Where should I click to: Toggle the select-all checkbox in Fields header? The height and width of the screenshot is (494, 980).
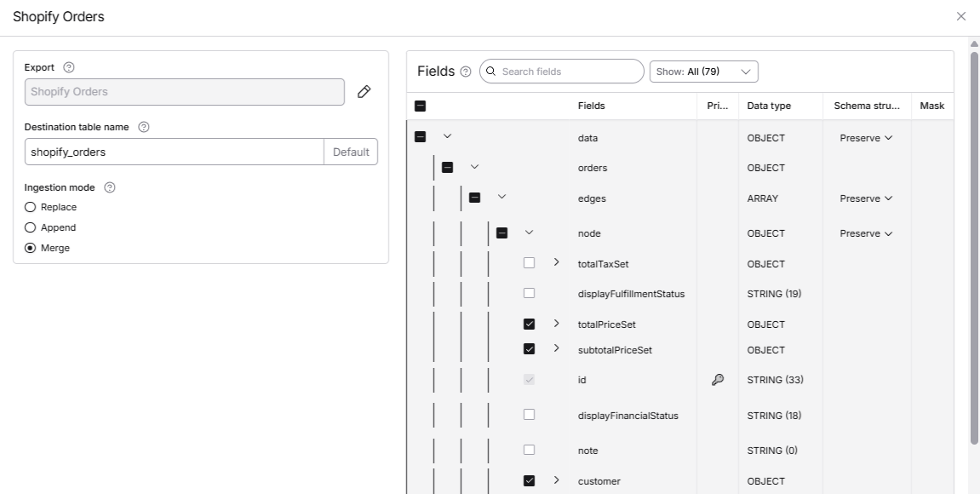coord(420,106)
